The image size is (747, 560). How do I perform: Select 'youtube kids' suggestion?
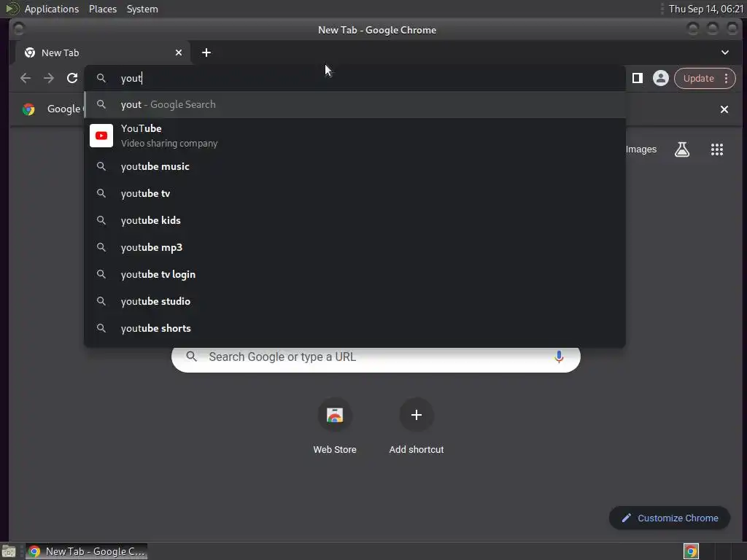point(355,220)
